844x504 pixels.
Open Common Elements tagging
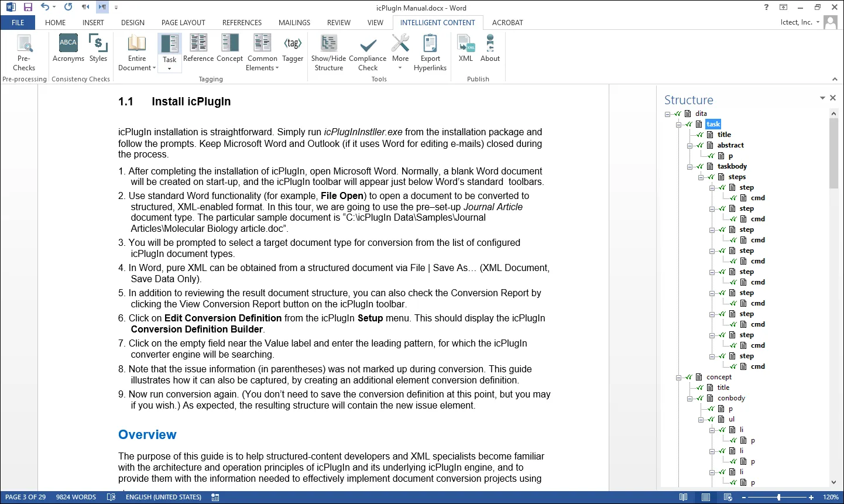(262, 53)
